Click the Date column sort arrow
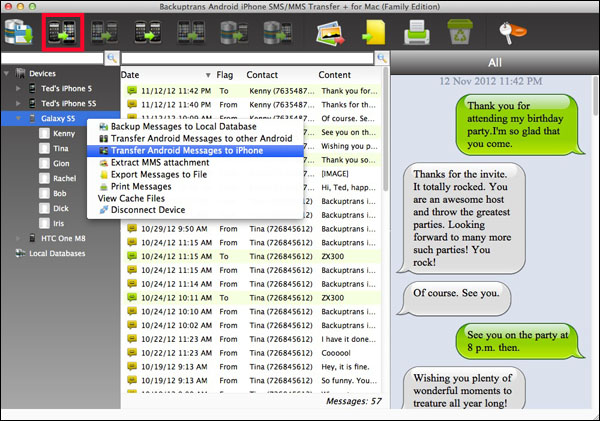This screenshot has height=421, width=600. pyautogui.click(x=208, y=75)
